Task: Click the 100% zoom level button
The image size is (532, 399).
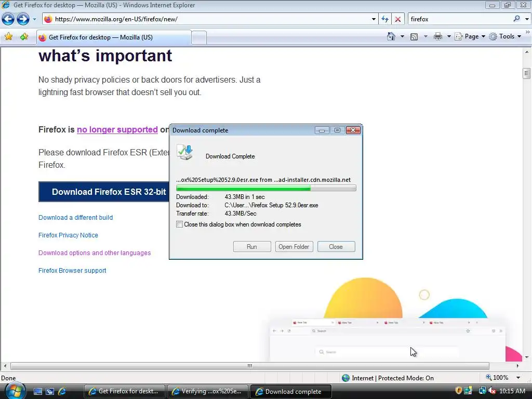Action: pyautogui.click(x=497, y=378)
